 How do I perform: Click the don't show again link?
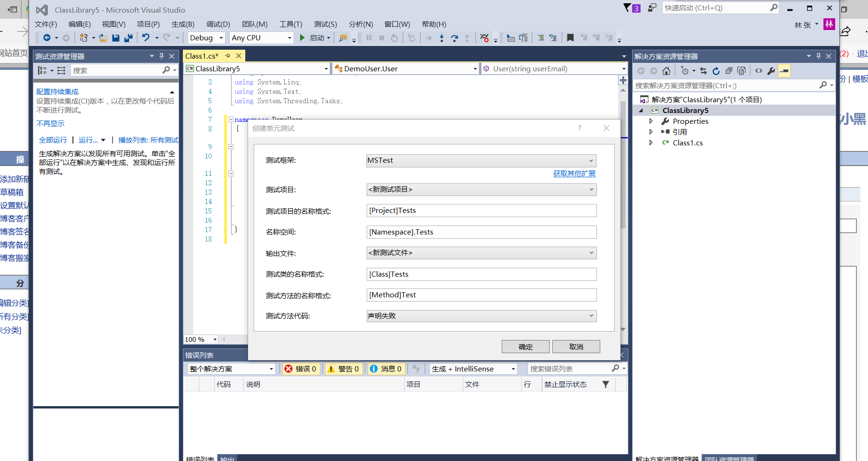[50, 124]
